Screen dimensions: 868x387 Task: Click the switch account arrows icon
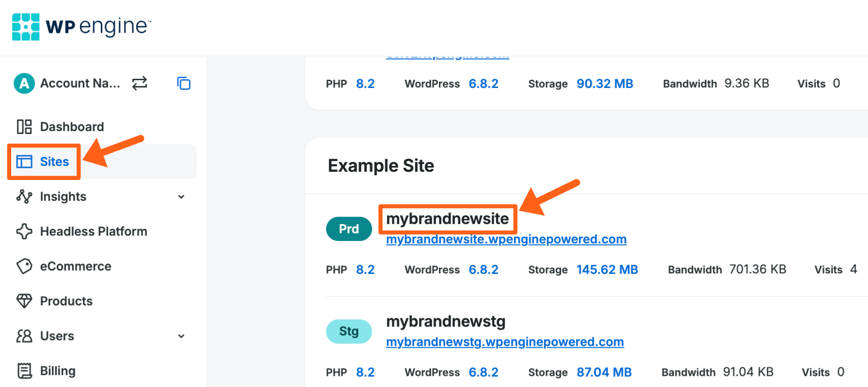(x=139, y=83)
